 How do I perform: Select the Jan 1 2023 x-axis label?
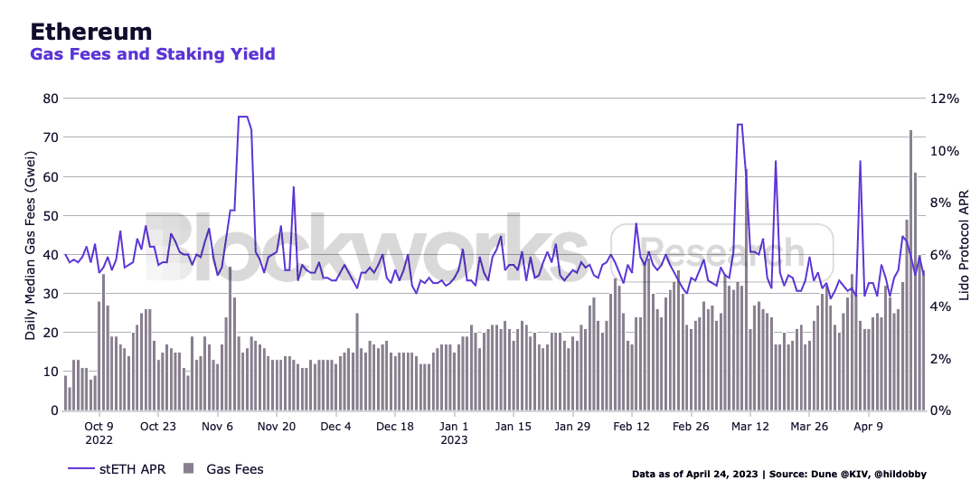[454, 432]
